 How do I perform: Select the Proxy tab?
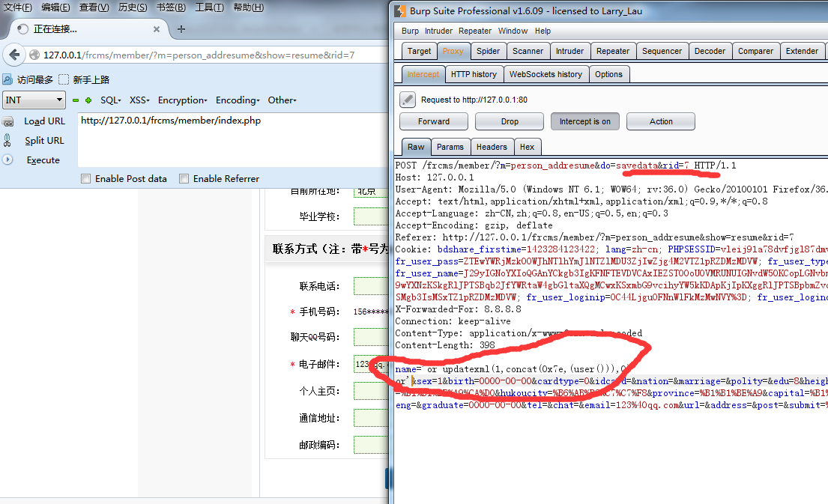click(x=453, y=51)
